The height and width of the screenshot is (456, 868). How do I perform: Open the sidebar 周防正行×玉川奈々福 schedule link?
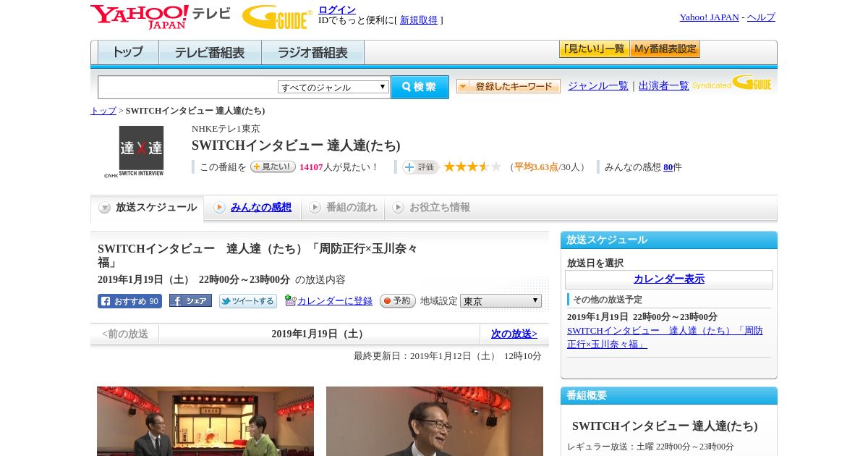(665, 337)
